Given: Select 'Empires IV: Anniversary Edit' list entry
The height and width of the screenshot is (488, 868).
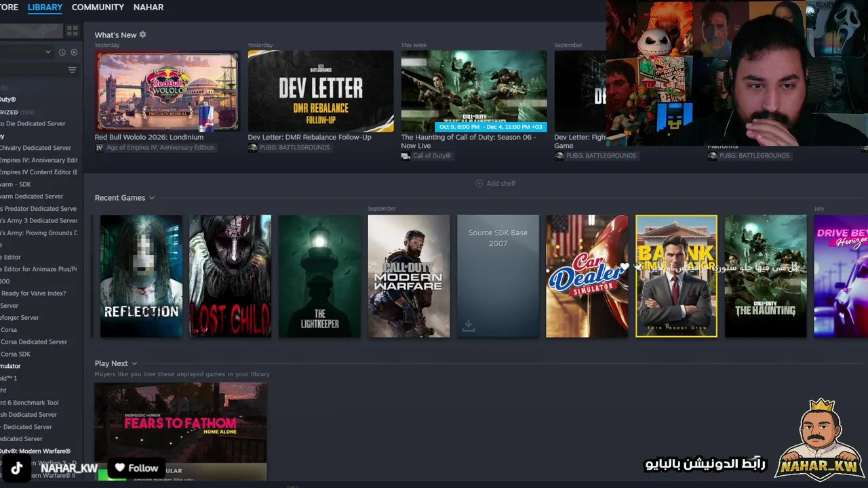Looking at the screenshot, I should (x=39, y=160).
